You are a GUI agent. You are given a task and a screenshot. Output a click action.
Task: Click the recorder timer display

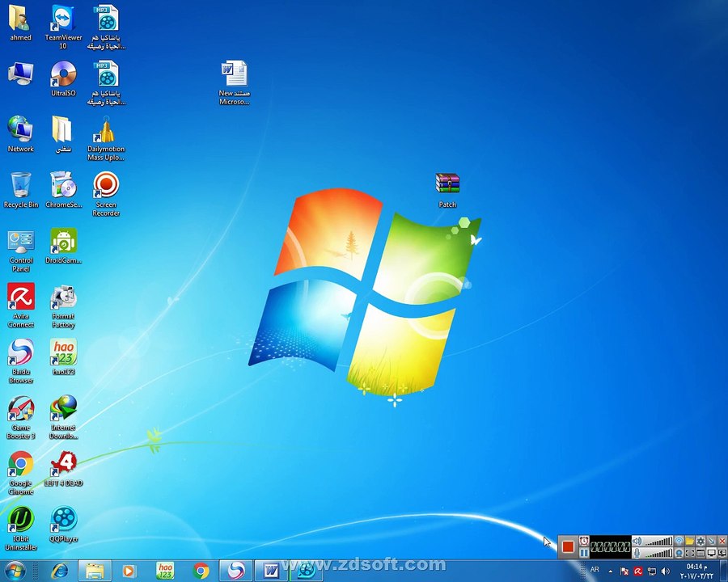tap(611, 546)
